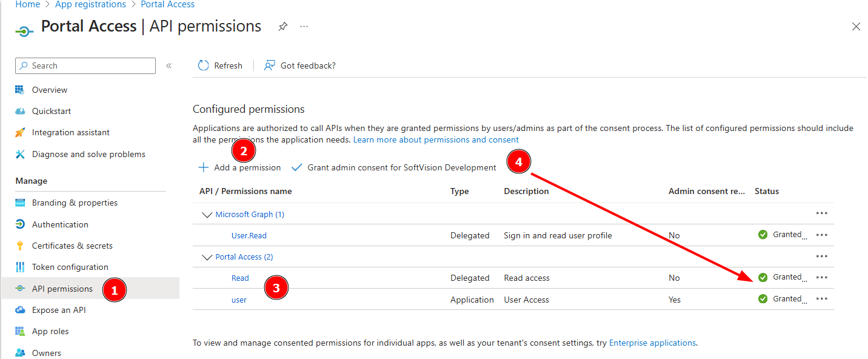Navigate to App registrations breadcrumb

pos(90,4)
